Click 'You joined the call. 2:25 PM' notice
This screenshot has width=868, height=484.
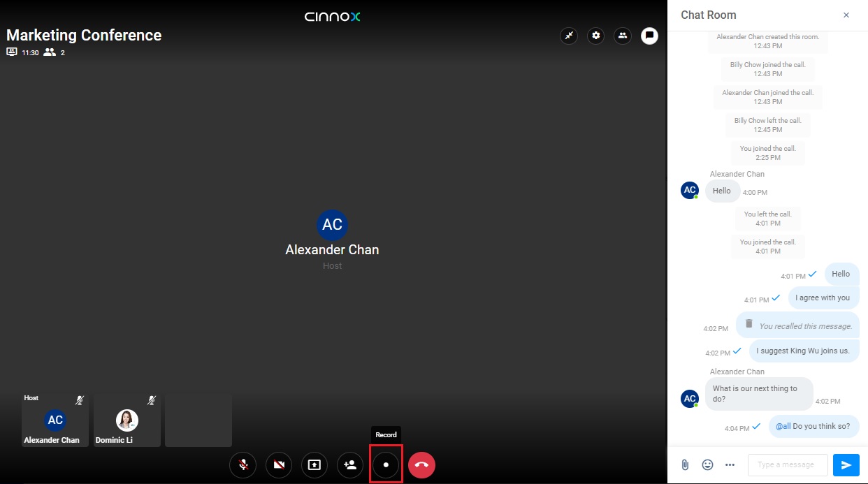pos(768,153)
